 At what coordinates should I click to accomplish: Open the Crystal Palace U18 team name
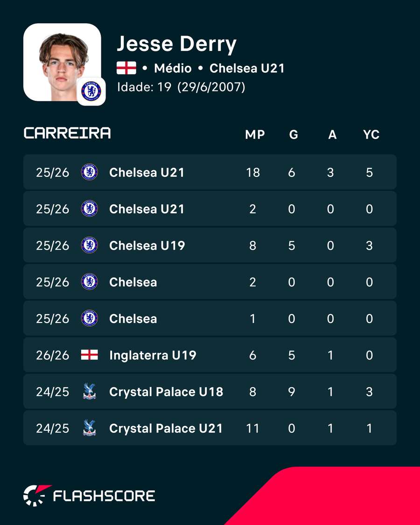coord(166,392)
